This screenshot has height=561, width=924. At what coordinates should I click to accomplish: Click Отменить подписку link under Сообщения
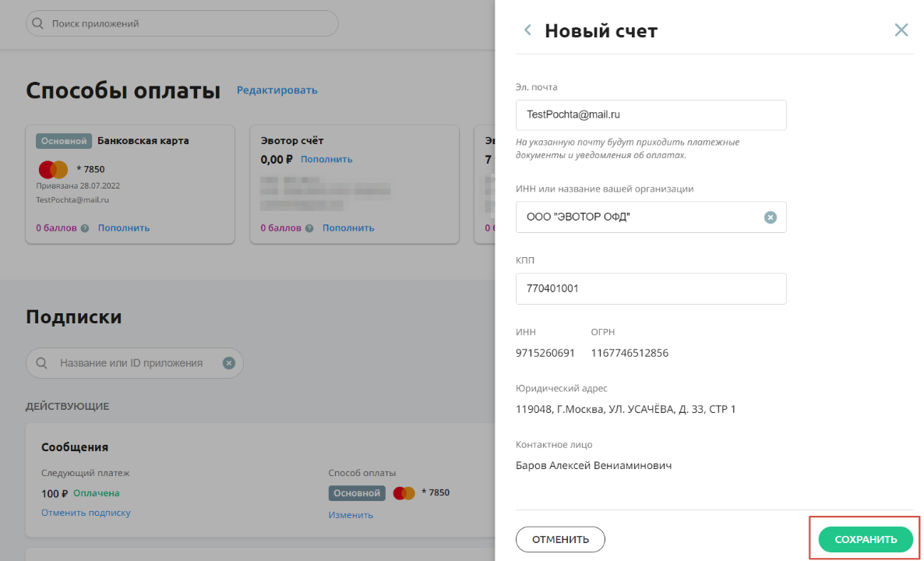pyautogui.click(x=86, y=513)
